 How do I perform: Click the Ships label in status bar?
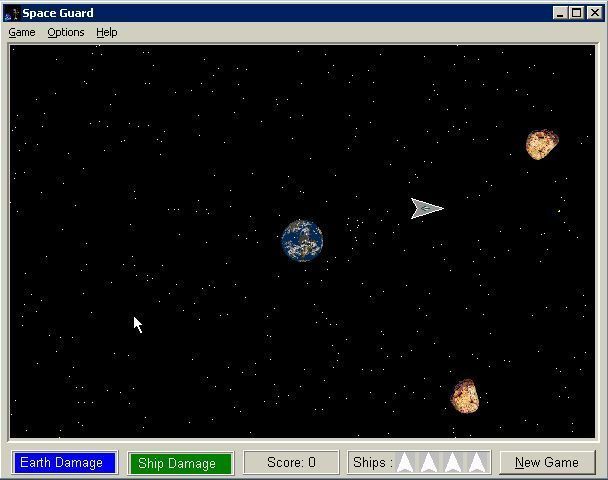point(372,463)
